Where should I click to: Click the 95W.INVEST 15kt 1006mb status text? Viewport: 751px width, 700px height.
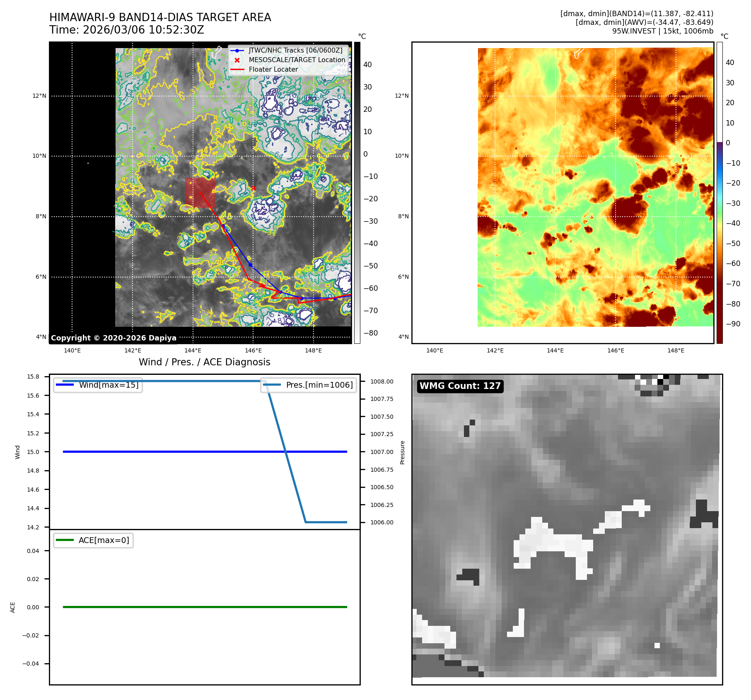(x=662, y=31)
